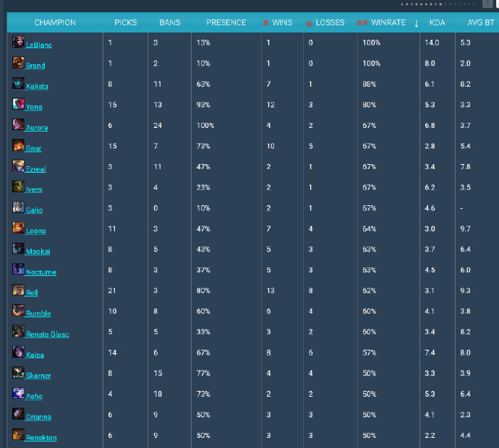Click the AVG BT column header
The width and height of the screenshot is (499, 448).
point(480,22)
